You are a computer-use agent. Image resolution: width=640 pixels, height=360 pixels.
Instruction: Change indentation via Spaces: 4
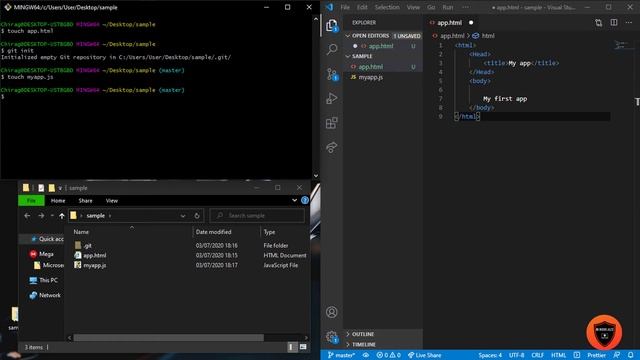click(490, 355)
